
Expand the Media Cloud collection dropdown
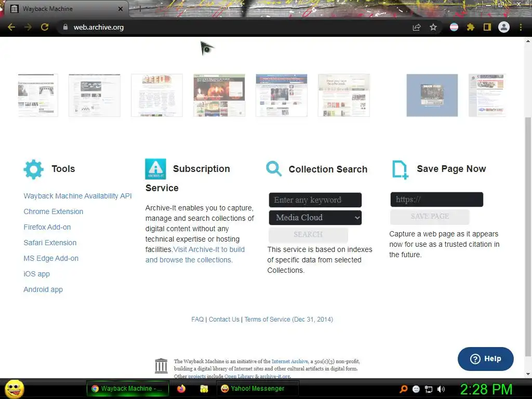point(315,218)
